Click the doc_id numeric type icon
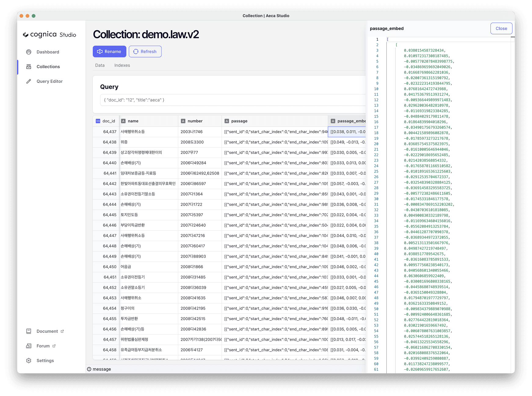This screenshot has width=532, height=396. 98,121
